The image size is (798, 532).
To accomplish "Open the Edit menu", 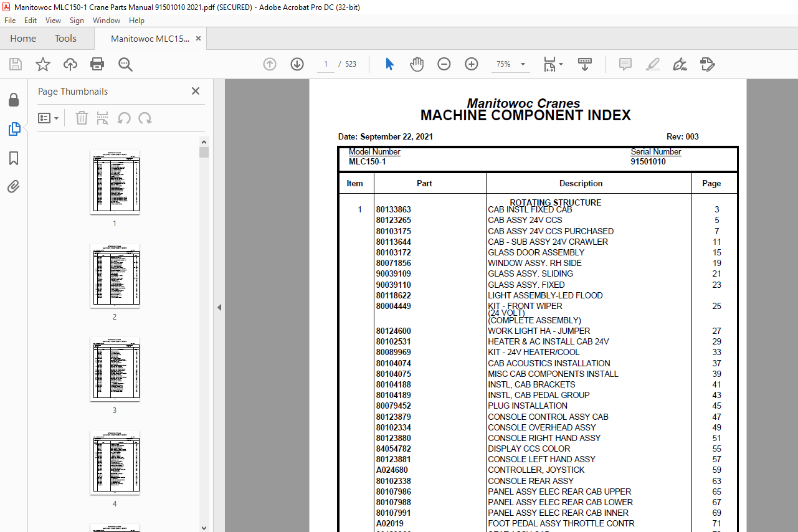I will (x=31, y=21).
